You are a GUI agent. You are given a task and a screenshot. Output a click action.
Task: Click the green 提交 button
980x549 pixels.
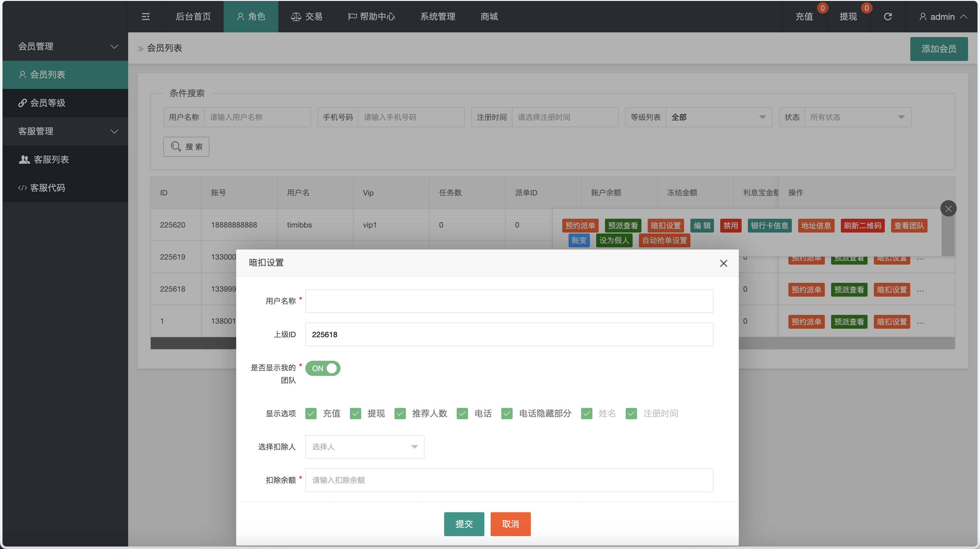coord(464,524)
